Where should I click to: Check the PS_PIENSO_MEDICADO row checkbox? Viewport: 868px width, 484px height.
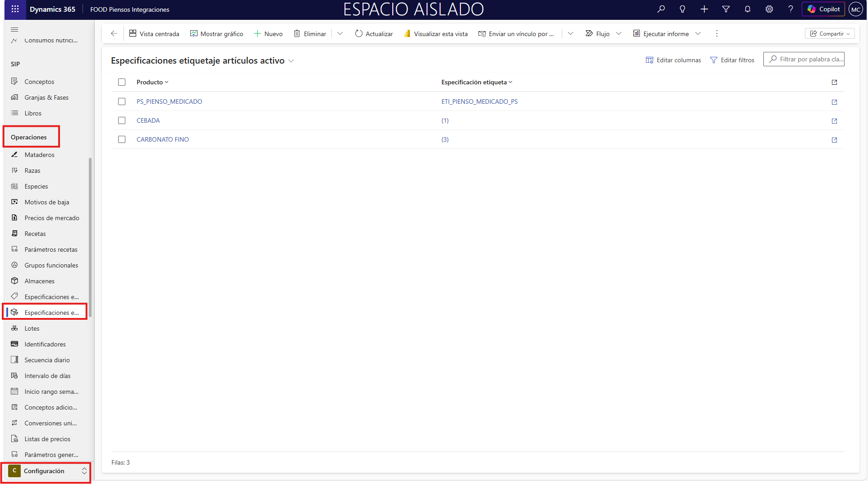pos(122,101)
